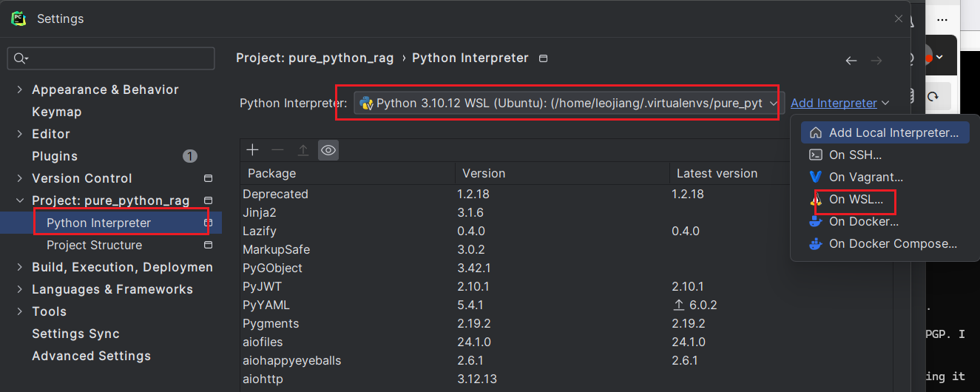Viewport: 980px width, 392px height.
Task: Select the Deprecated package row
Action: pyautogui.click(x=566, y=194)
